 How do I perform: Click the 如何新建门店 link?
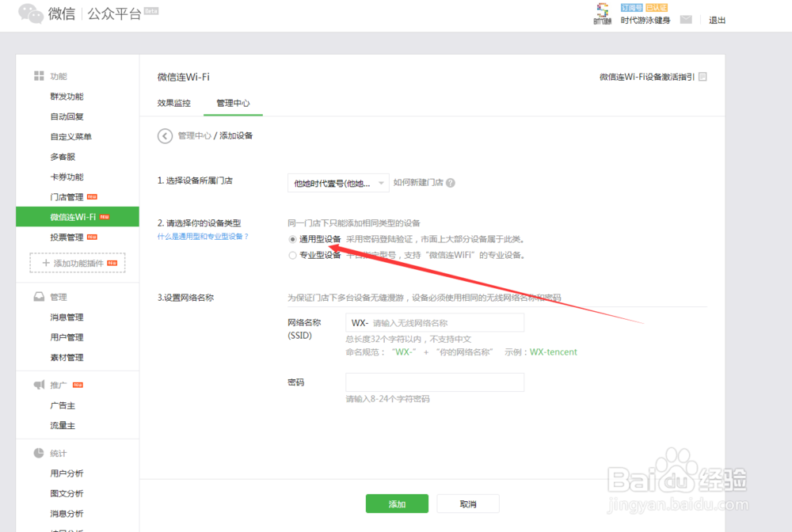(x=418, y=183)
